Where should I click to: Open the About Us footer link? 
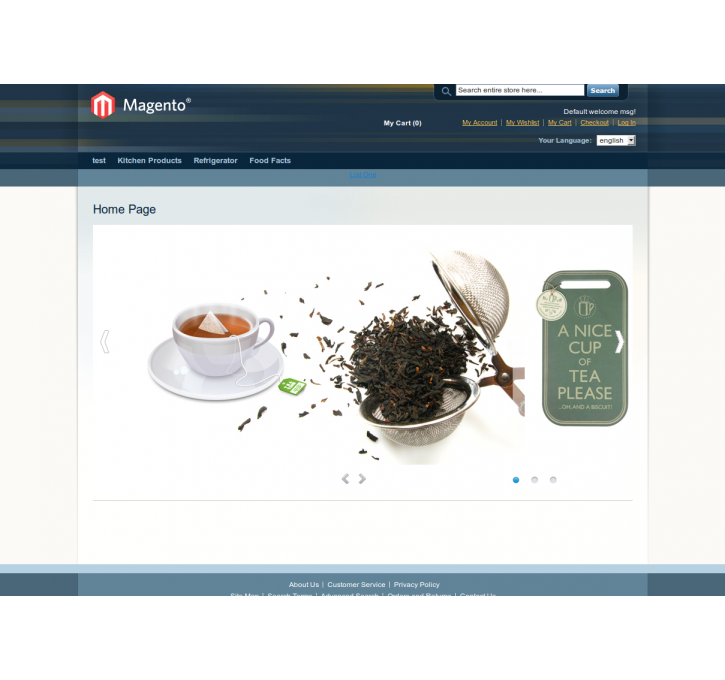point(304,585)
